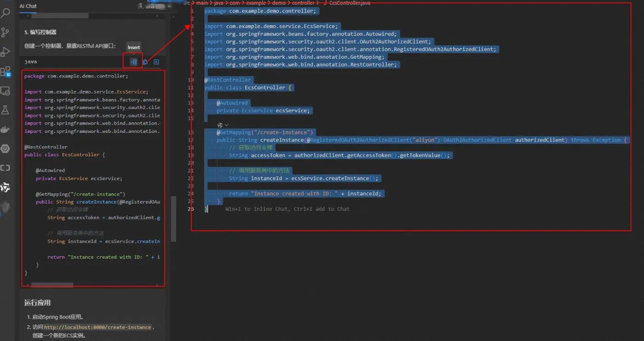The width and height of the screenshot is (644, 341).
Task: Click the main breadcrumb segment
Action: (202, 3)
